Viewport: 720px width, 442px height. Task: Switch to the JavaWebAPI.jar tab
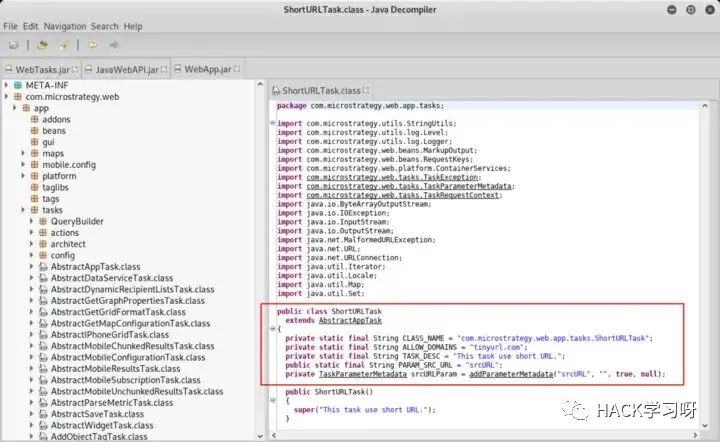126,69
